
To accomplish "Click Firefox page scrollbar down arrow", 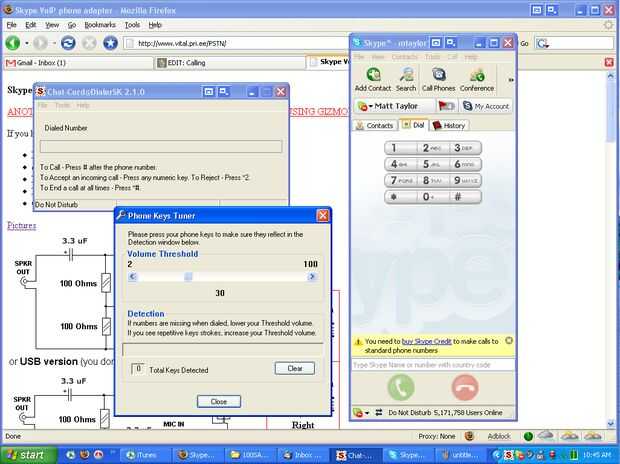I will click(x=611, y=424).
